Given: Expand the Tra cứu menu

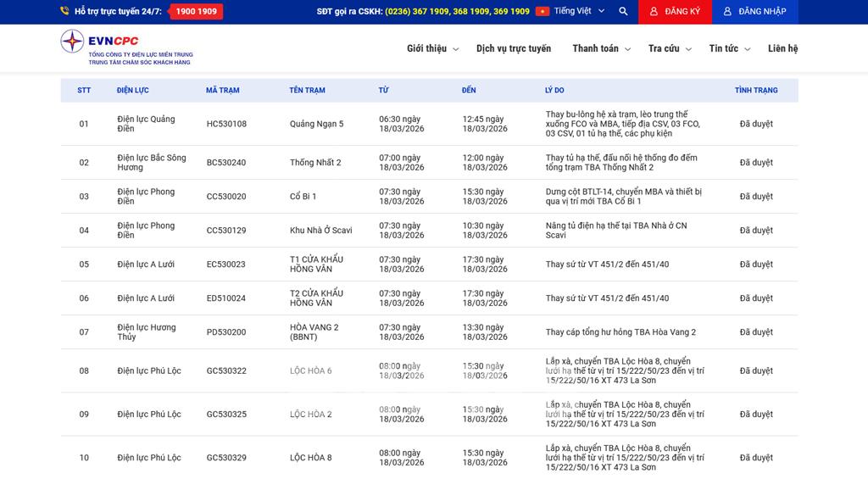Looking at the screenshot, I should coord(670,49).
